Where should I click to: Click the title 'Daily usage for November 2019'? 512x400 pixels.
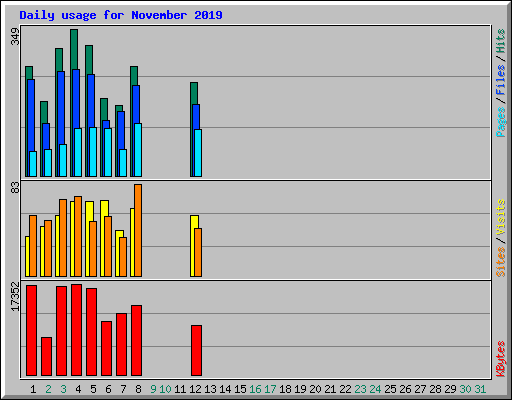pyautogui.click(x=121, y=15)
